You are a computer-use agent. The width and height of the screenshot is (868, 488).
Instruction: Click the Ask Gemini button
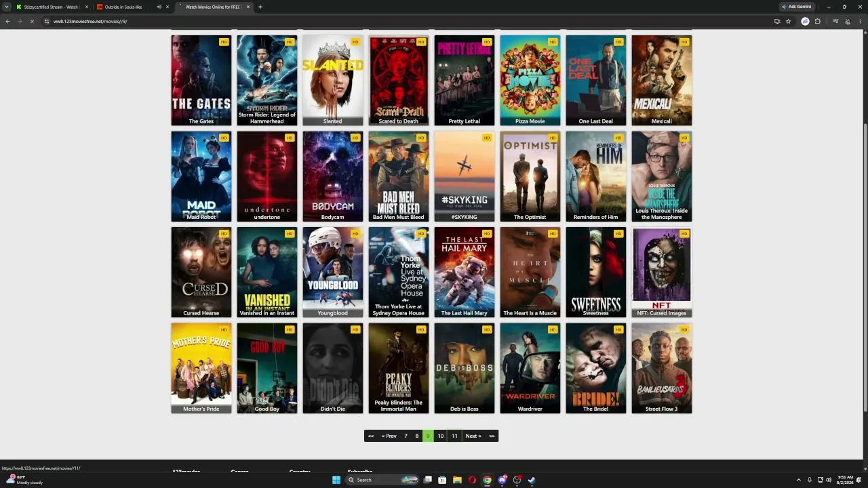point(796,7)
